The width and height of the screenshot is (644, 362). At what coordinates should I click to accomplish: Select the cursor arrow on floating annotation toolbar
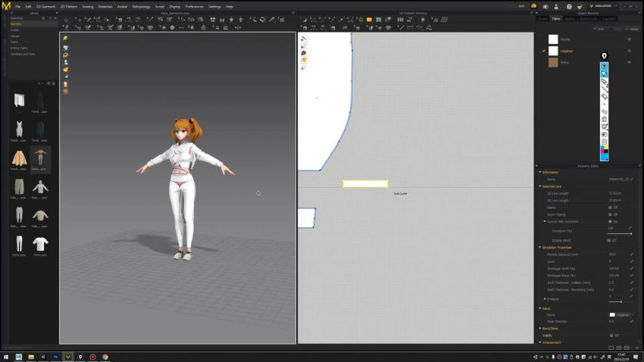point(604,74)
